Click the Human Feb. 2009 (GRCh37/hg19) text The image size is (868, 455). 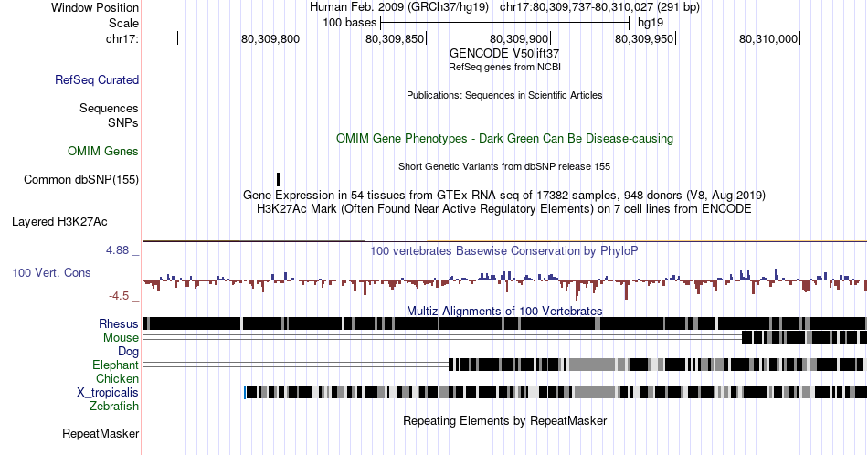pyautogui.click(x=399, y=7)
